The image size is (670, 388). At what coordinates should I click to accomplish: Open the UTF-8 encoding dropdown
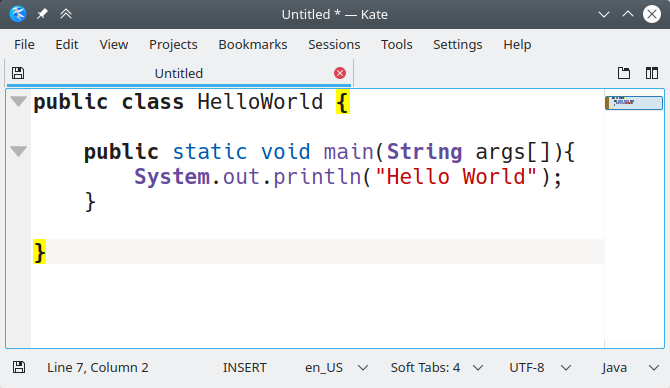pyautogui.click(x=540, y=367)
